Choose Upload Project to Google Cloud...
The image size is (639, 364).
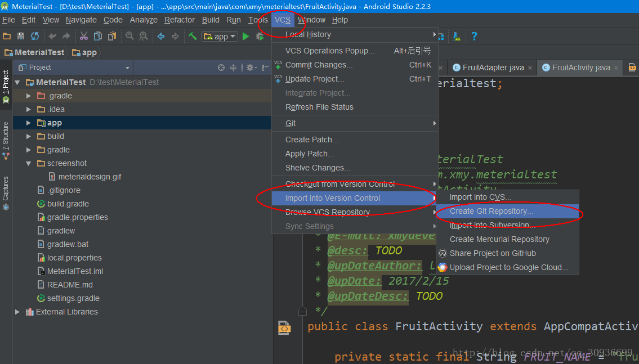(507, 267)
